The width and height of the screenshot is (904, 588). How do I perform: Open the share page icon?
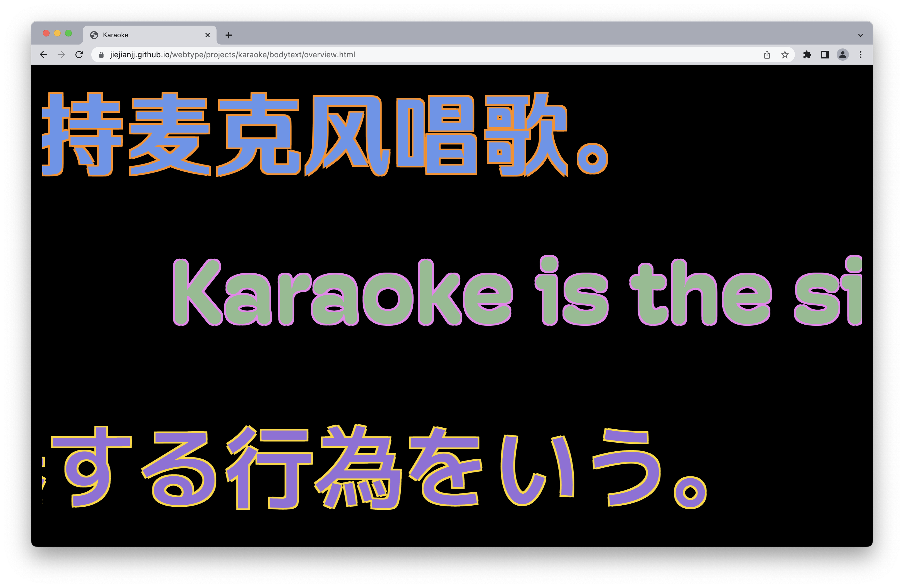coord(767,55)
